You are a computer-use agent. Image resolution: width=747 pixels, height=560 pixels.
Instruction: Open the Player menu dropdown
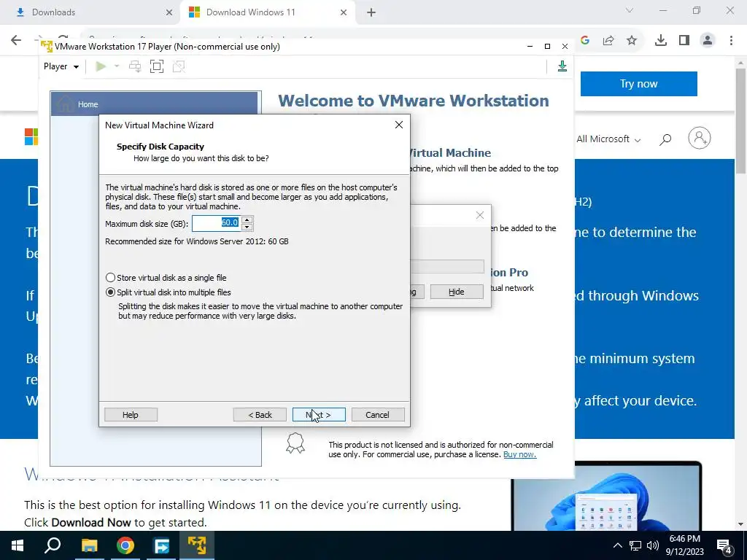[61, 66]
